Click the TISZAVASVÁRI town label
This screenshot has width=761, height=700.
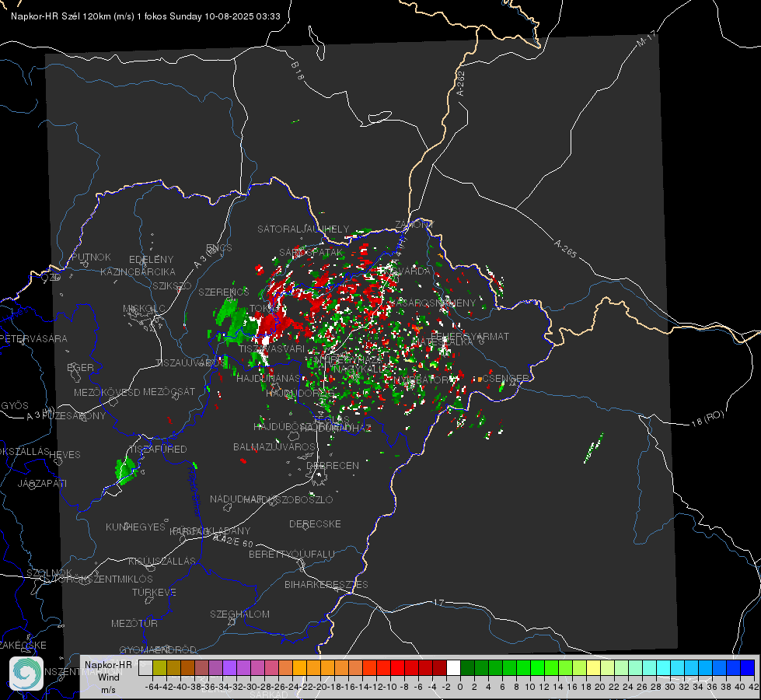click(271, 348)
